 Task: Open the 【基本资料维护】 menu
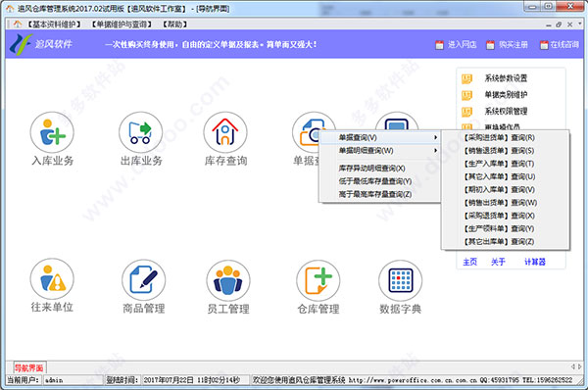pos(54,24)
